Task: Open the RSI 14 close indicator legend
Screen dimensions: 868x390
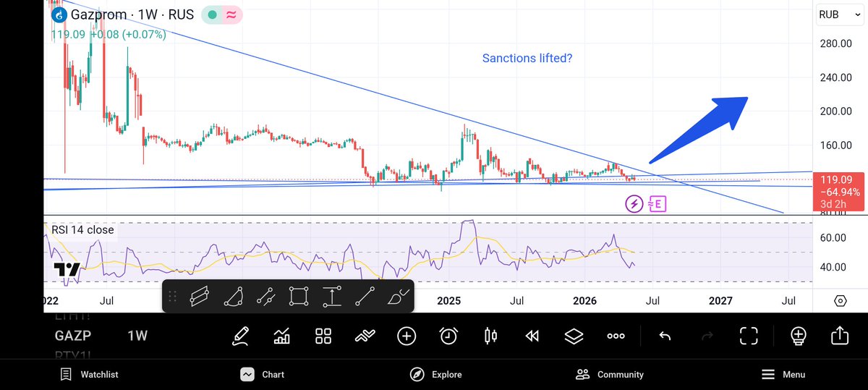Action: [x=82, y=230]
